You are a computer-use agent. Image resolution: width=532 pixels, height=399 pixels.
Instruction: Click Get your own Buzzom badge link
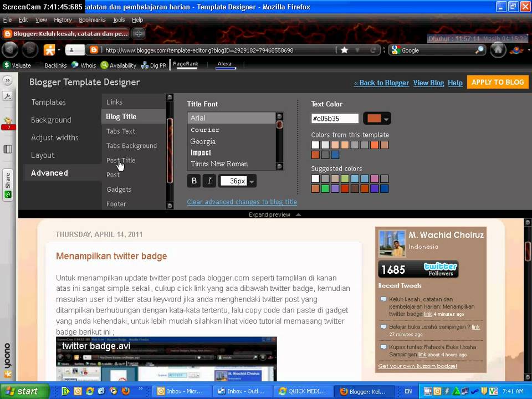click(418, 366)
